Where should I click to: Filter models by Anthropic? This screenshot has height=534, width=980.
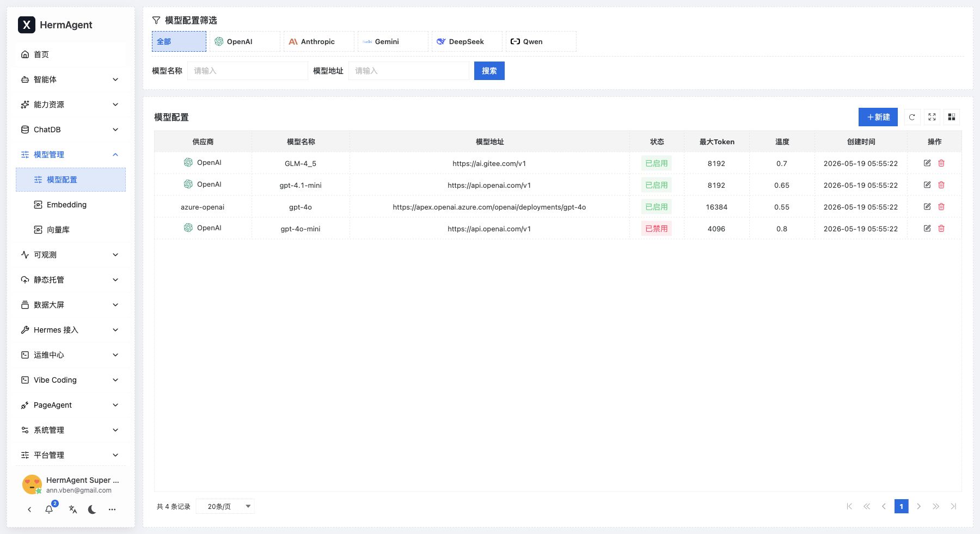(x=319, y=41)
